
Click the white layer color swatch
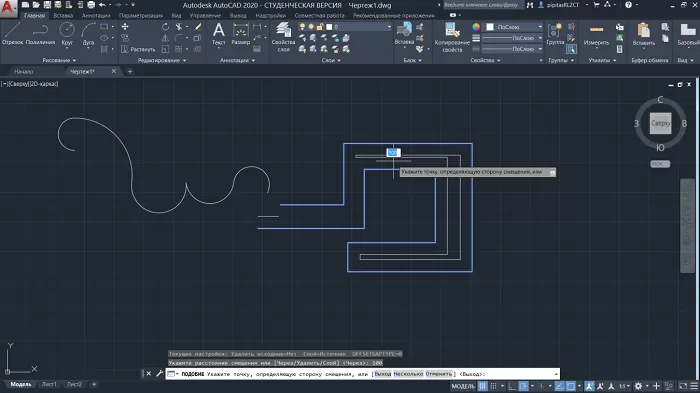pyautogui.click(x=329, y=27)
